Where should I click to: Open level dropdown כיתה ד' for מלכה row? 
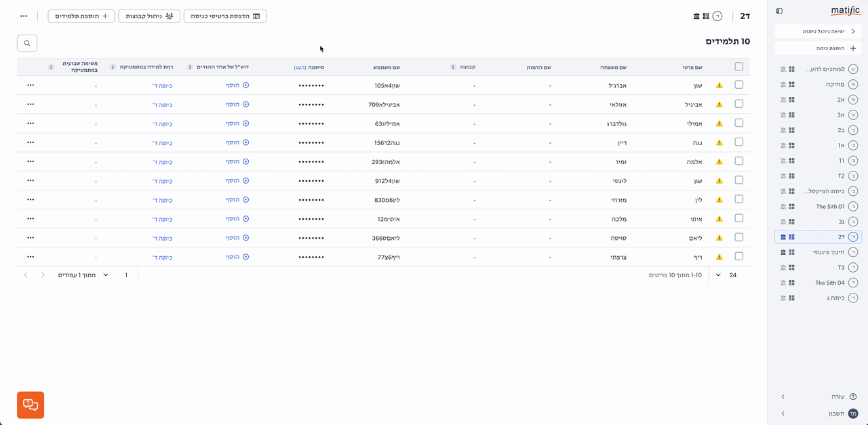(x=162, y=219)
